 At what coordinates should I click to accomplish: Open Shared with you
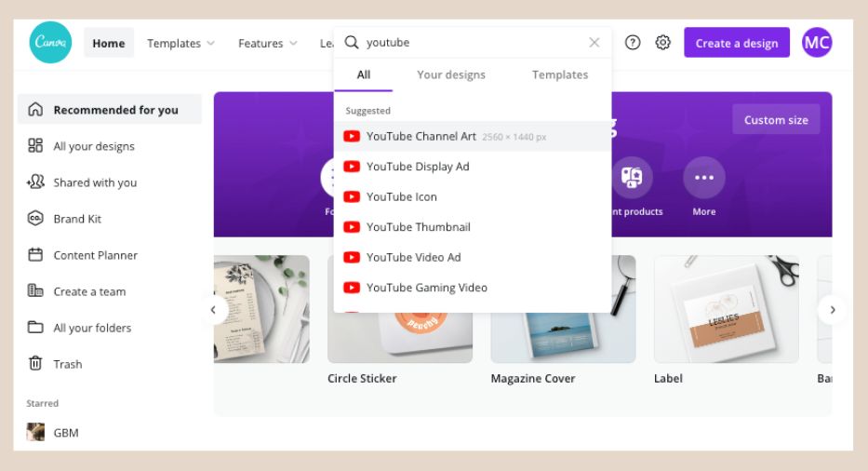click(95, 182)
